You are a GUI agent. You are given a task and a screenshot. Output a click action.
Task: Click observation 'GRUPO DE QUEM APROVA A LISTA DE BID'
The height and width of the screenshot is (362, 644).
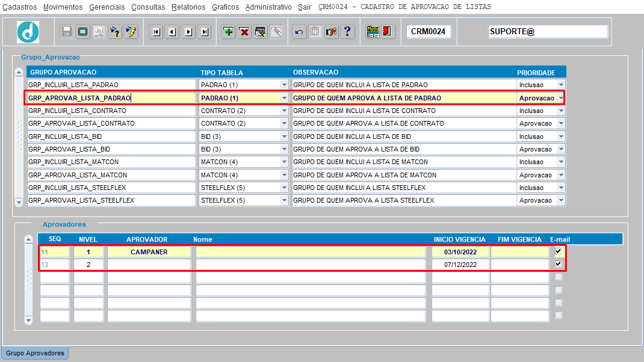404,149
